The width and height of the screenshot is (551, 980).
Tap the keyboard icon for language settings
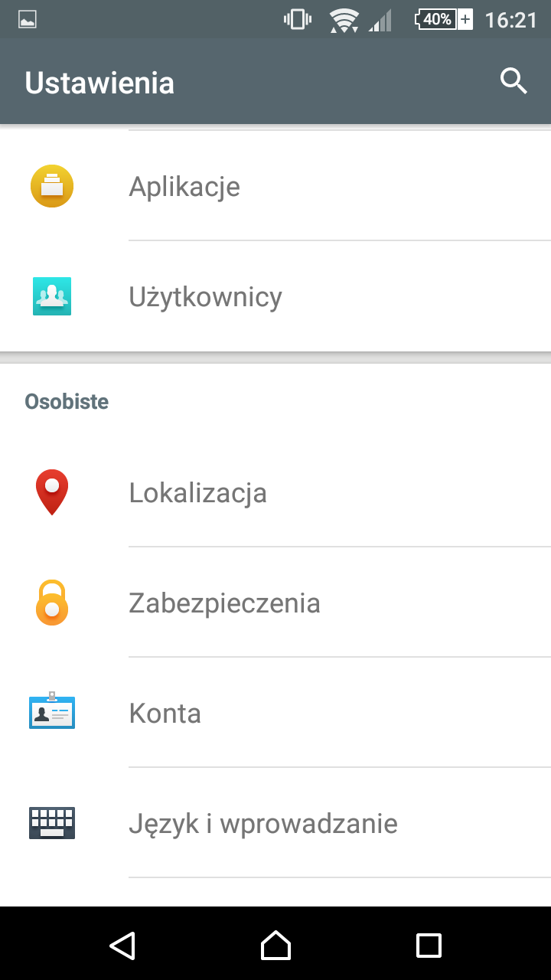[x=52, y=823]
